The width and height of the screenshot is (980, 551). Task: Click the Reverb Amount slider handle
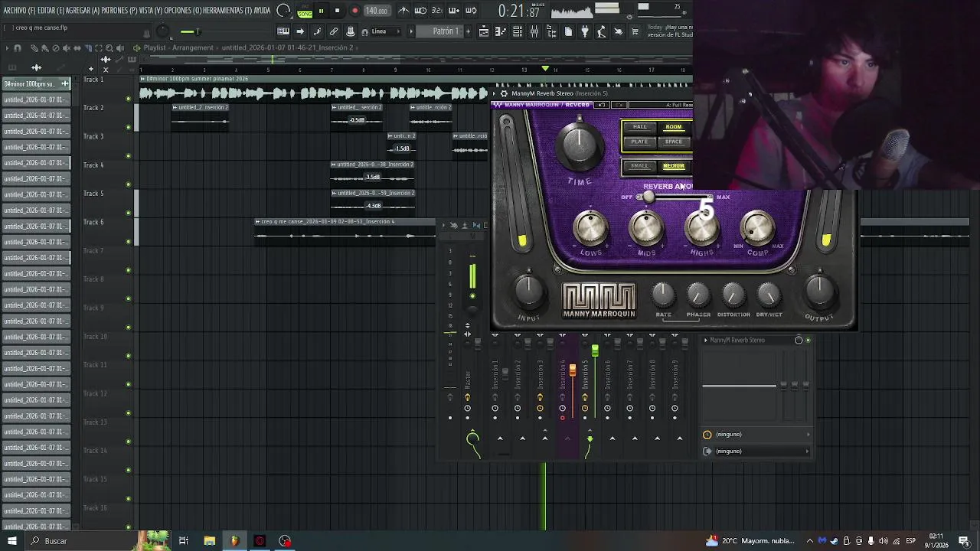pos(648,197)
